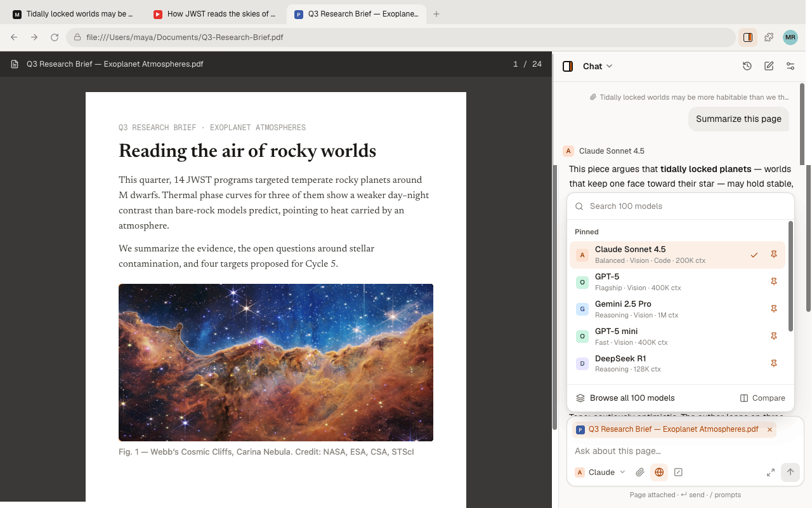Start a new chat with the compose icon
This screenshot has height=508, width=812.
point(769,66)
